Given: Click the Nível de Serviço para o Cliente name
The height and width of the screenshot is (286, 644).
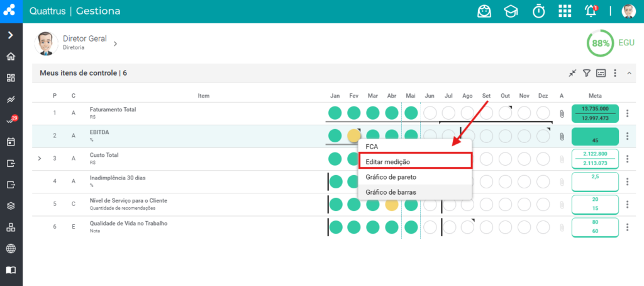Looking at the screenshot, I should coord(128,201).
